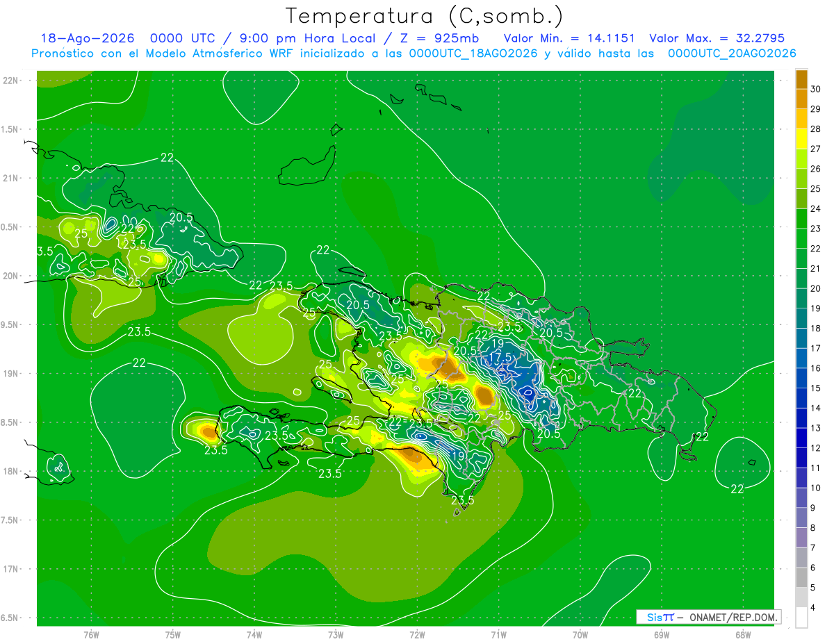Click latitude label '17N'
The height and width of the screenshot is (644, 834).
11,569
